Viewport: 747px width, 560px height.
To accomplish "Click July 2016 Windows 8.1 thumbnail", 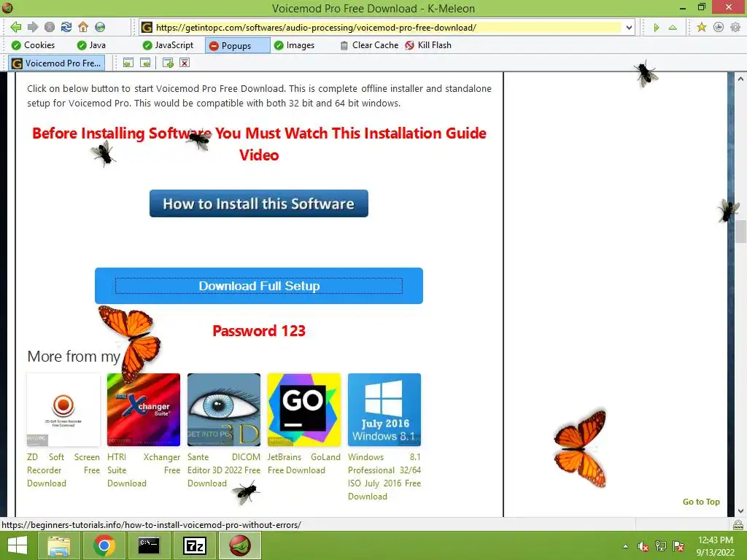I will click(384, 410).
